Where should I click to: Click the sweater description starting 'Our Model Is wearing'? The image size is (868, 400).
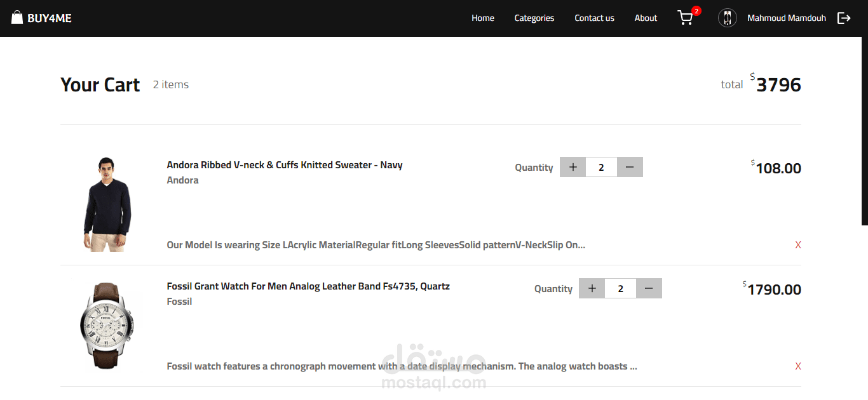[x=376, y=245]
